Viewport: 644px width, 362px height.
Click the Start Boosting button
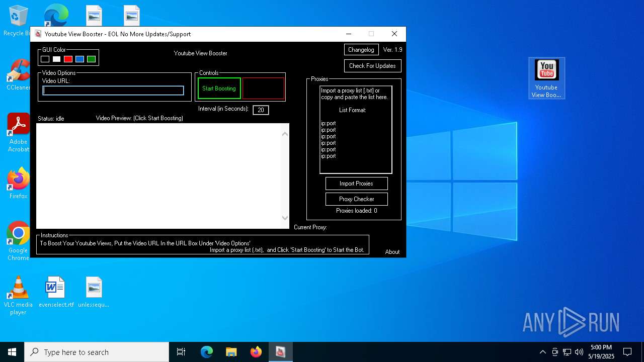pos(219,88)
